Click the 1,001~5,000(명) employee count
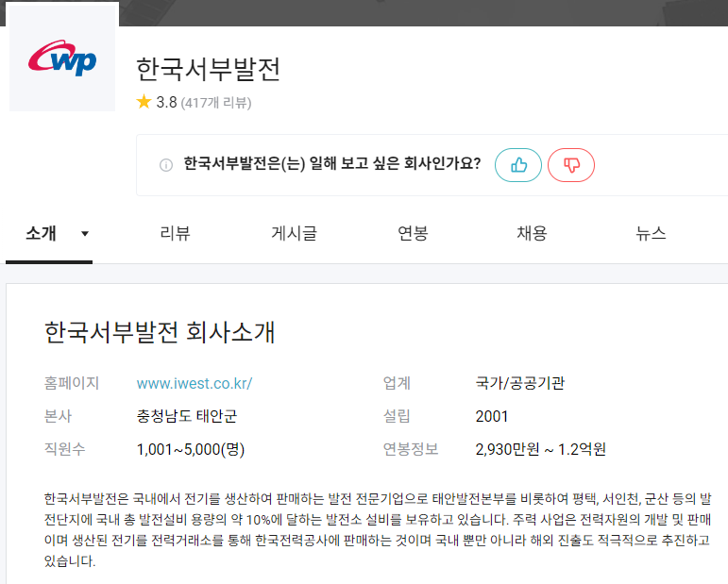Screen dimensions: 728x584 [191, 449]
